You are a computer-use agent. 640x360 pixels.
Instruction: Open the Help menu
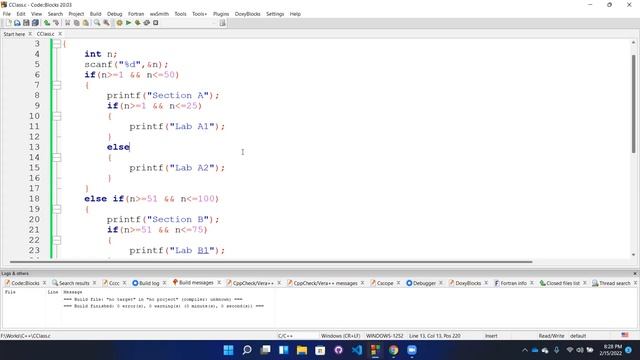tap(295, 14)
